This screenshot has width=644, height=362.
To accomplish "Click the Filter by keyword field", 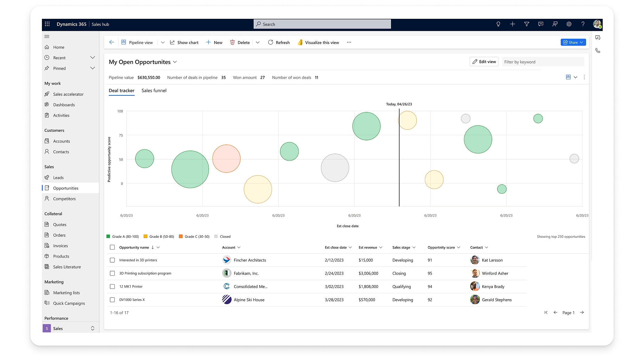I will (x=543, y=62).
